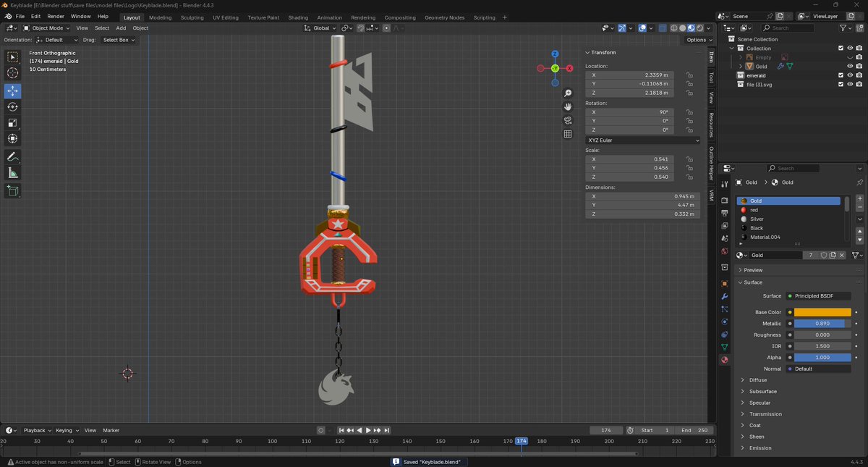Screen dimensions: 868x467
Task: Hide Gold object in viewport
Action: click(850, 66)
